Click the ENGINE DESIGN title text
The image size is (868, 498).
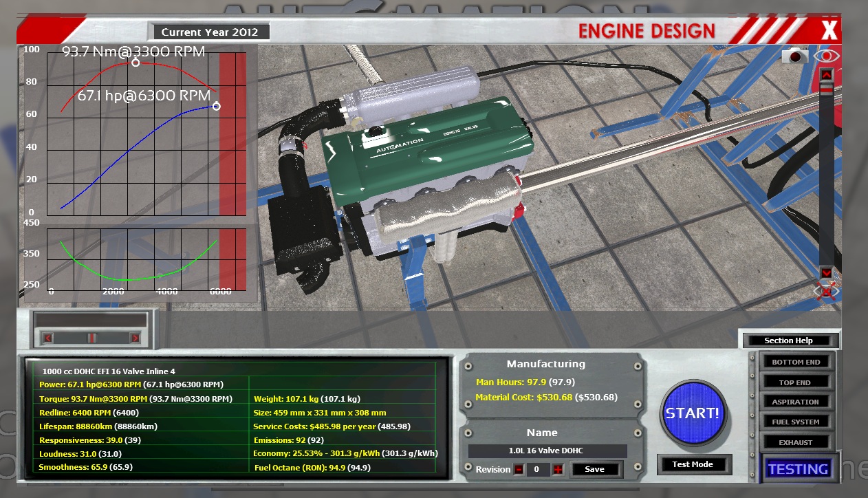coord(647,31)
